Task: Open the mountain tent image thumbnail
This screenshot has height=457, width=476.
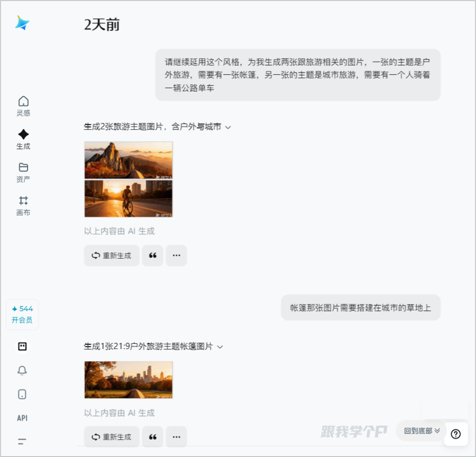Action: [x=128, y=160]
